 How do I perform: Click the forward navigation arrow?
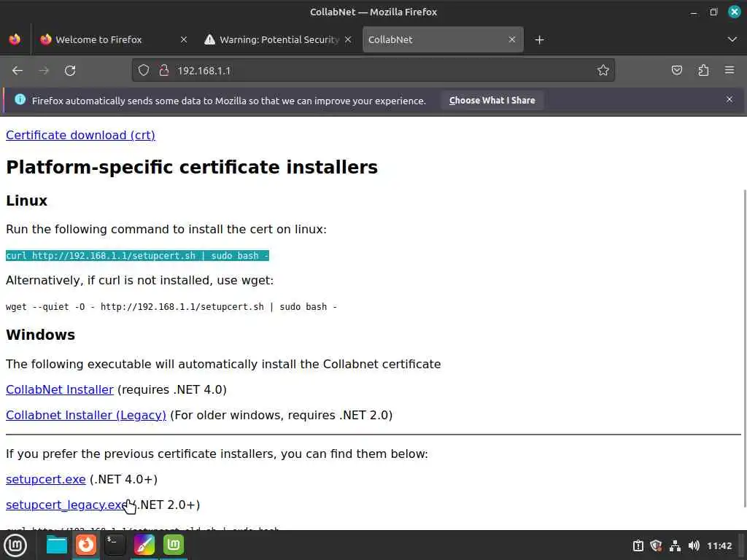[x=44, y=71]
